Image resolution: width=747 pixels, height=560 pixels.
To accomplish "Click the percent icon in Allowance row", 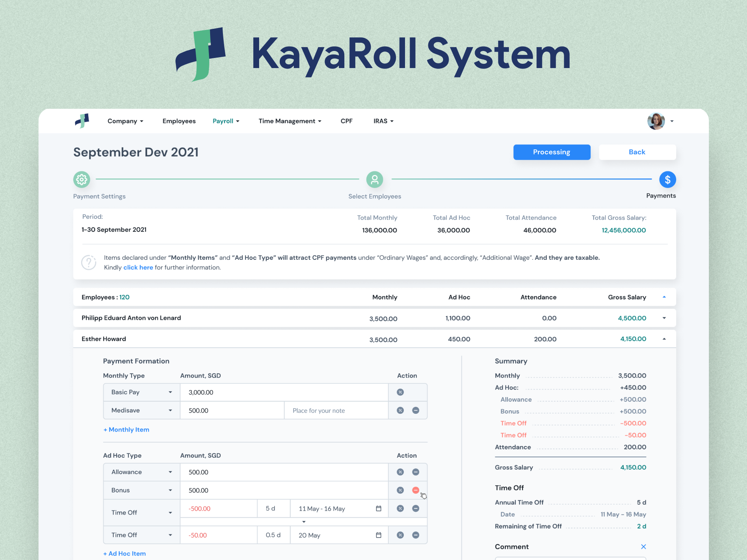I will point(400,472).
